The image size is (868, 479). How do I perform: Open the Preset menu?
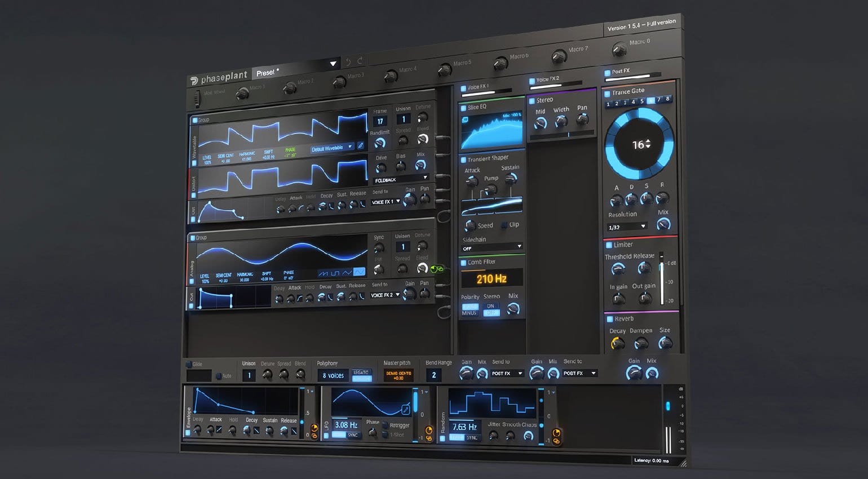(x=265, y=72)
